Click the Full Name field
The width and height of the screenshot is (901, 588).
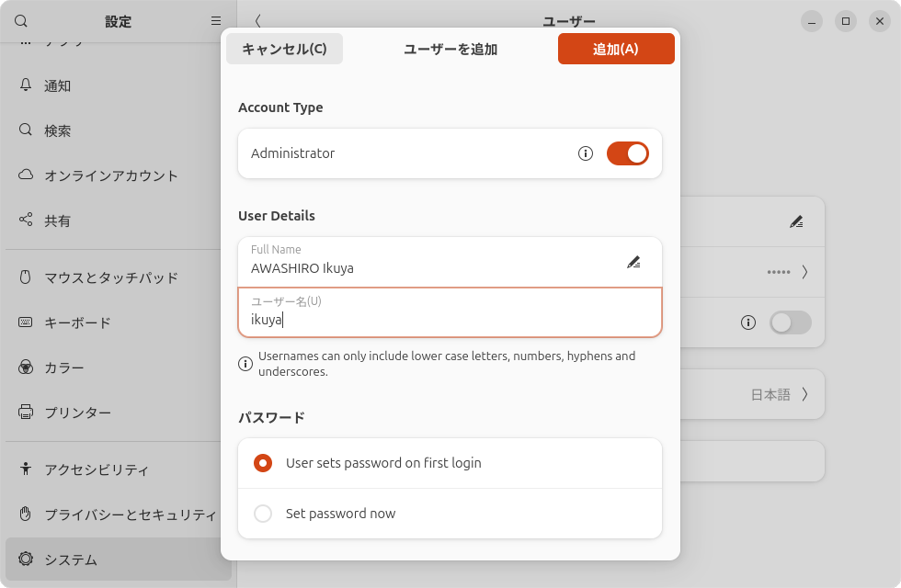tap(450, 262)
